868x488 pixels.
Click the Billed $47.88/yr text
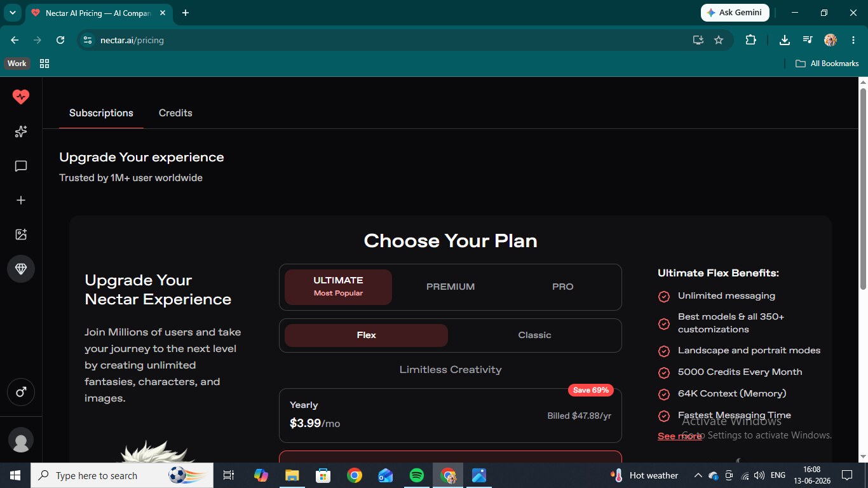point(580,416)
